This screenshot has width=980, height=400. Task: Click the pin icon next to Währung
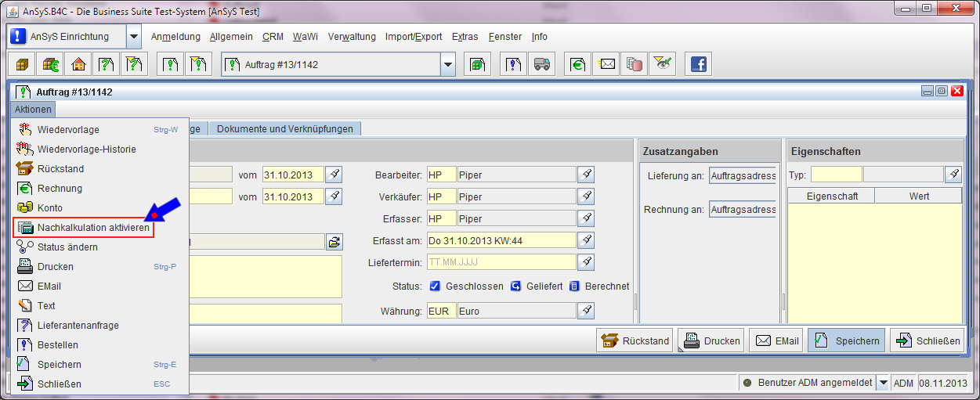(x=586, y=312)
